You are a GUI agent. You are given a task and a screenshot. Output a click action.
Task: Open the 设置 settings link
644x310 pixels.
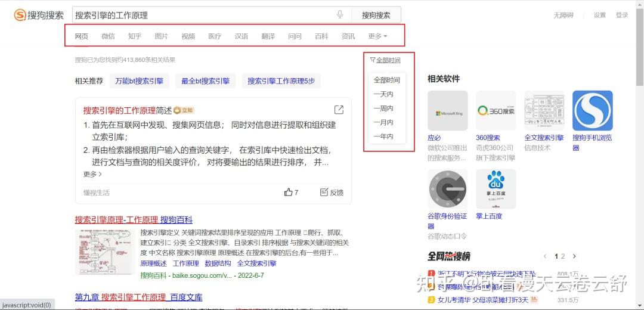600,15
